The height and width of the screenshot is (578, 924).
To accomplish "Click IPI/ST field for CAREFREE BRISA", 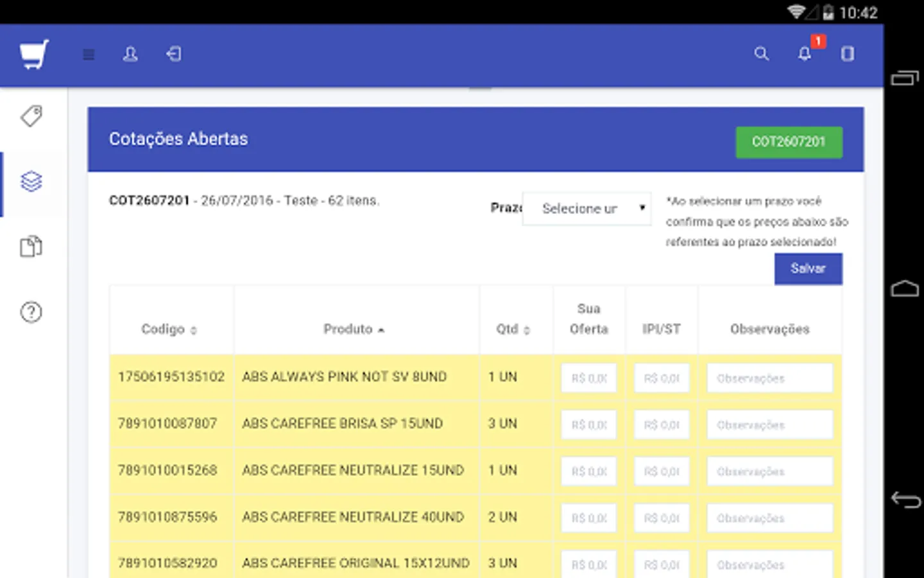I will coord(662,425).
